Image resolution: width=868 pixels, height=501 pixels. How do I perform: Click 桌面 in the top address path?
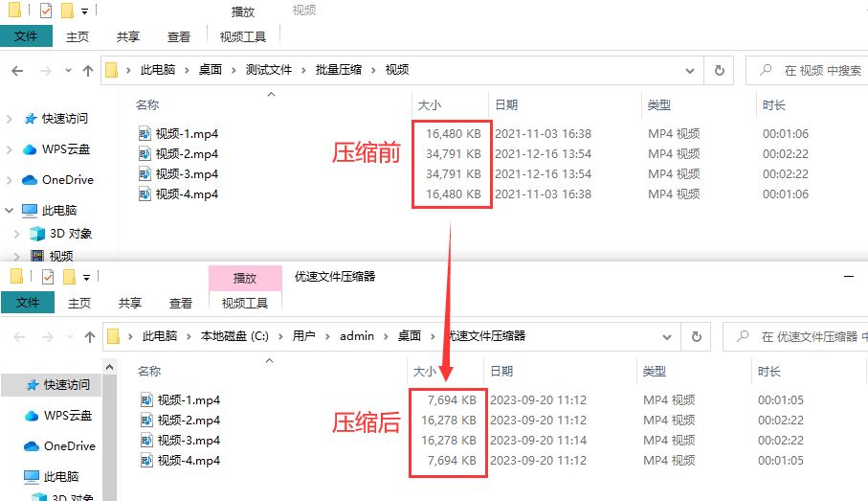211,70
